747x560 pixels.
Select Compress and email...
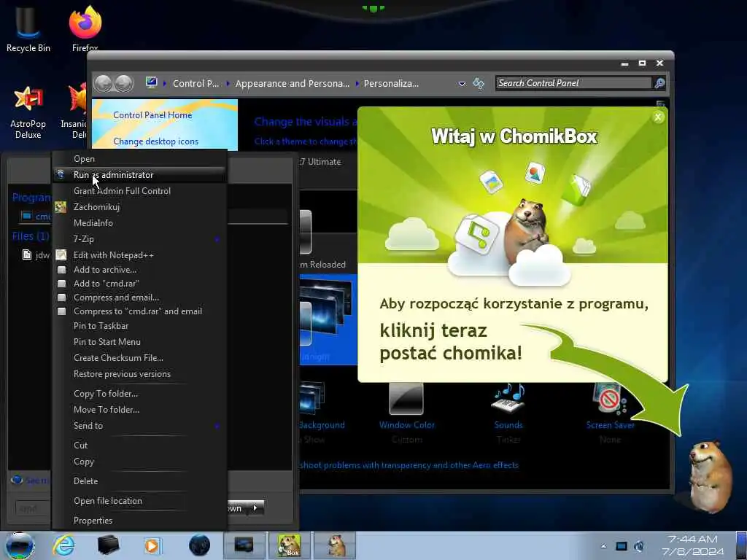(x=139, y=297)
